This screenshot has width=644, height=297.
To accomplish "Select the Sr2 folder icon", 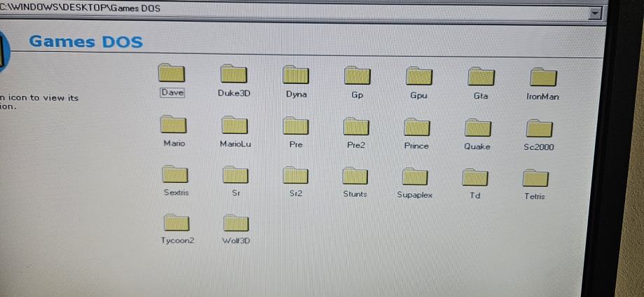I will [x=295, y=175].
